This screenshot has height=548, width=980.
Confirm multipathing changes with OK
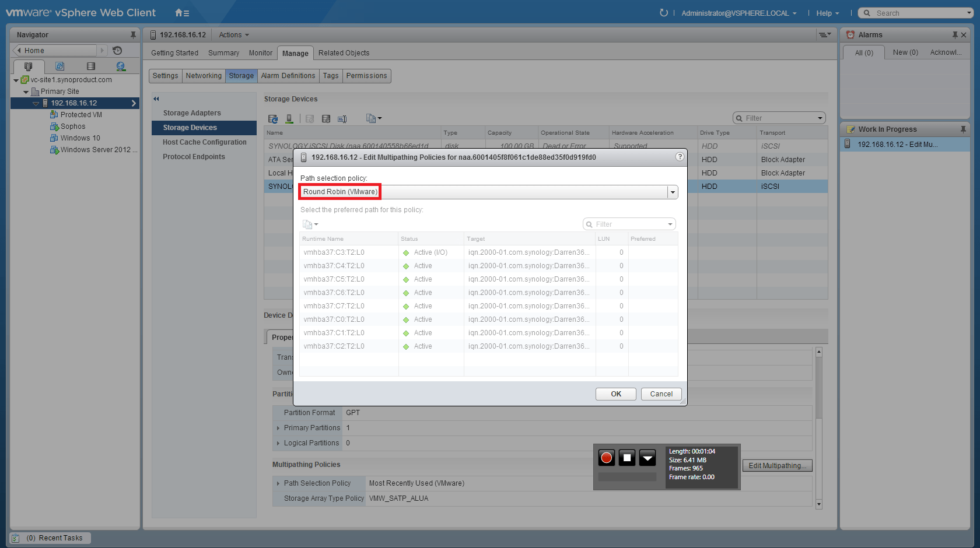click(615, 394)
